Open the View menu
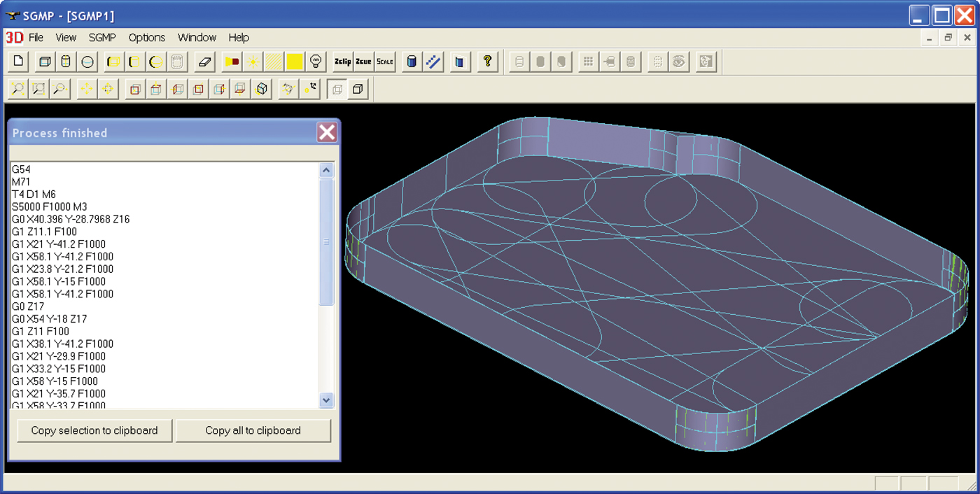The image size is (980, 494). [x=66, y=38]
